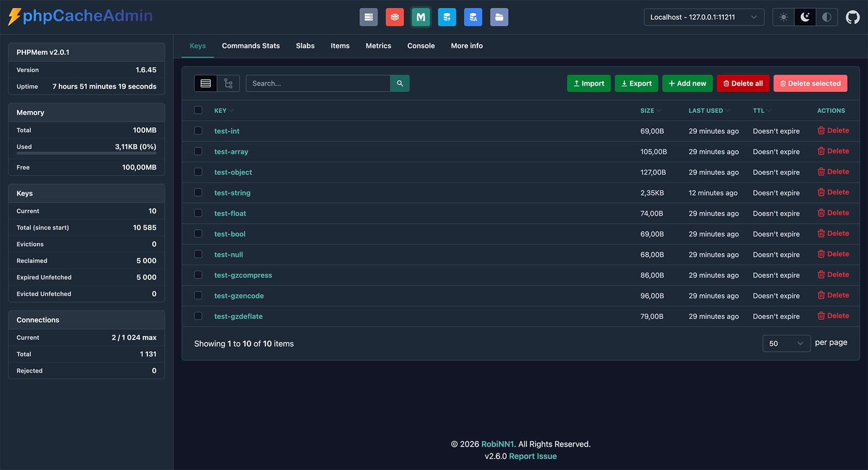Sort by KEY column
The width and height of the screenshot is (868, 470).
(x=224, y=111)
